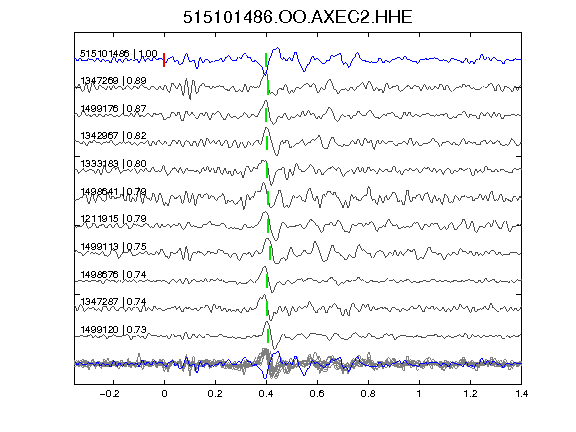The image size is (576, 432).
Task: Click the green marker on trace 1499113
Action: pos(270,253)
